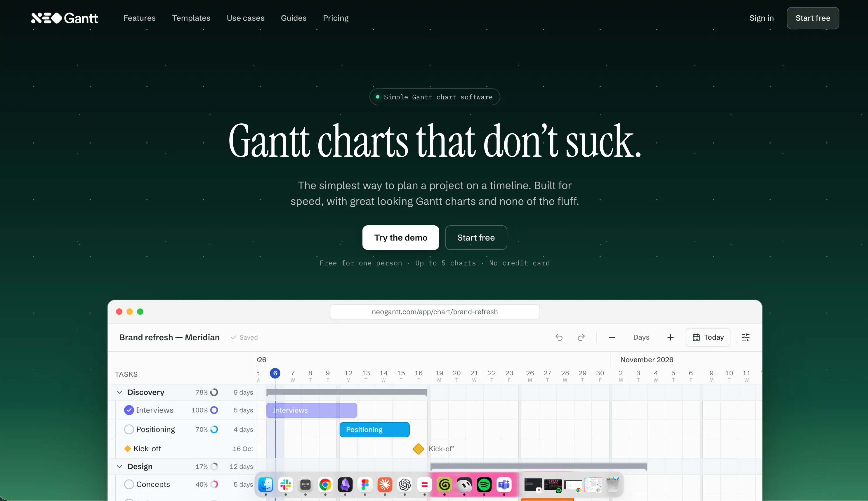Go to the Pricing page
868x501 pixels.
pos(336,18)
